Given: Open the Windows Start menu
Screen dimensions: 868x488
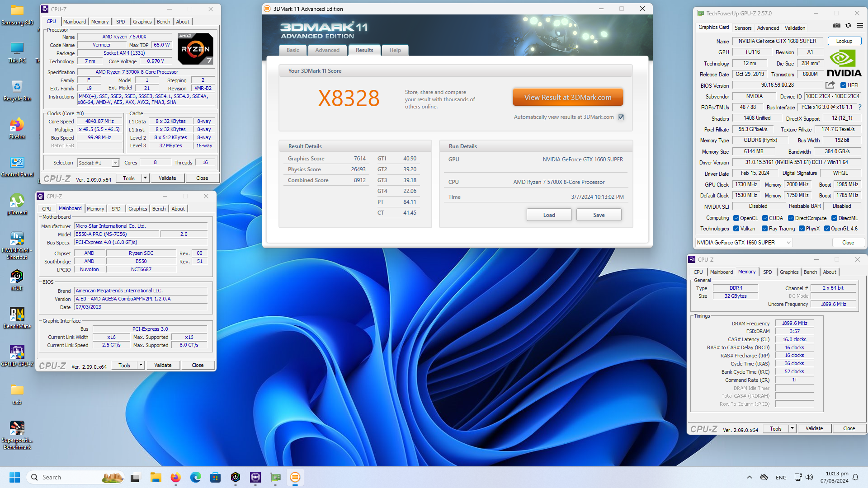Looking at the screenshot, I should coord(14,477).
